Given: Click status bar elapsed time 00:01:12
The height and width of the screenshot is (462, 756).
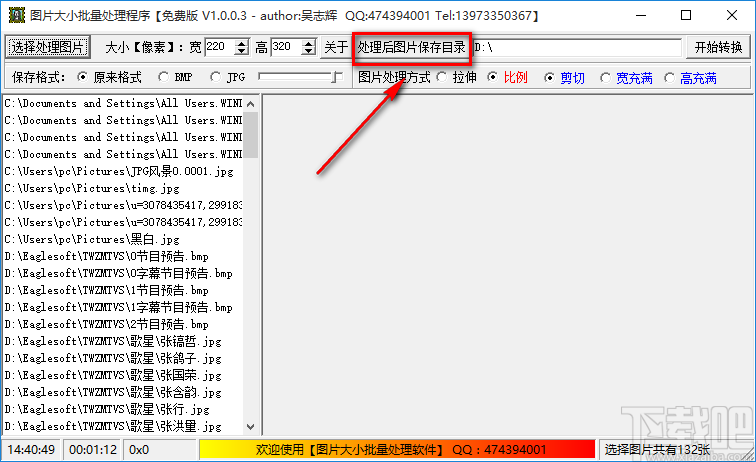Looking at the screenshot, I should coord(93,449).
